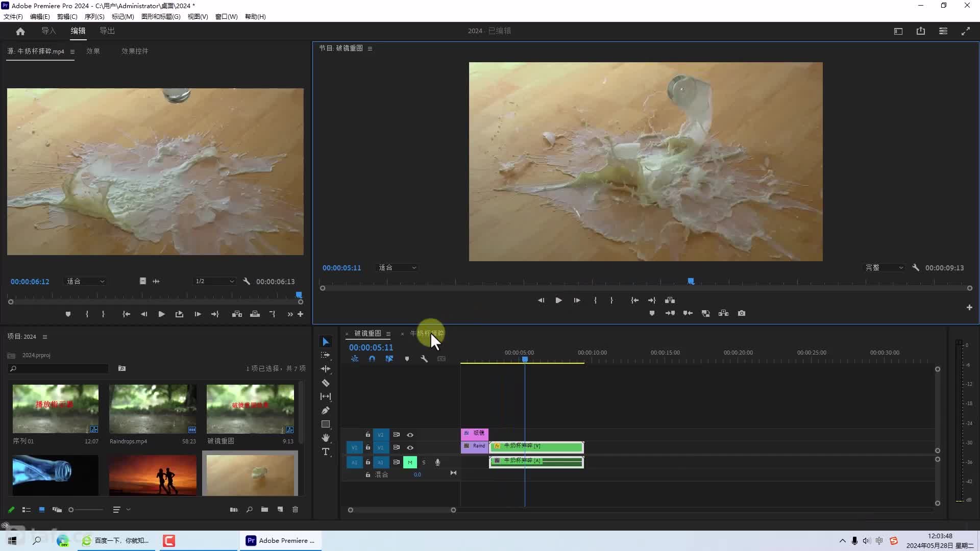Toggle solo S on track A1
This screenshot has width=980, height=551.
[x=424, y=462]
